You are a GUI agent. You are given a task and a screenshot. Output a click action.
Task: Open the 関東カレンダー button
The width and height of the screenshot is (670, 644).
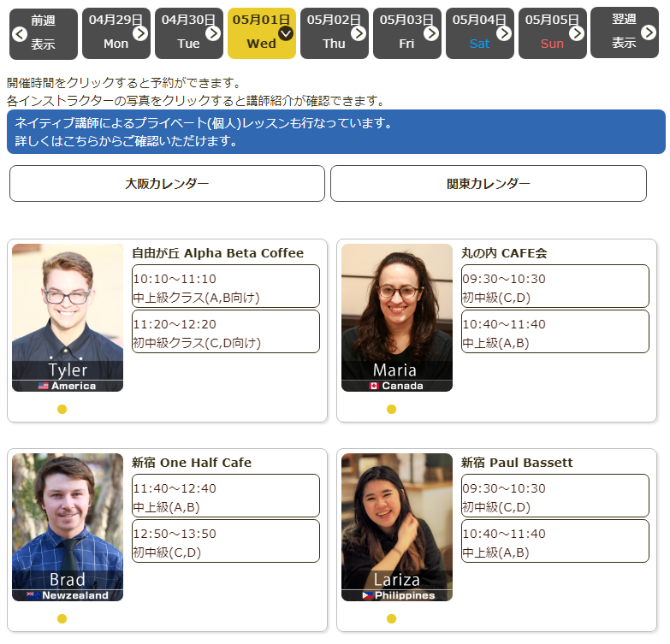point(488,184)
